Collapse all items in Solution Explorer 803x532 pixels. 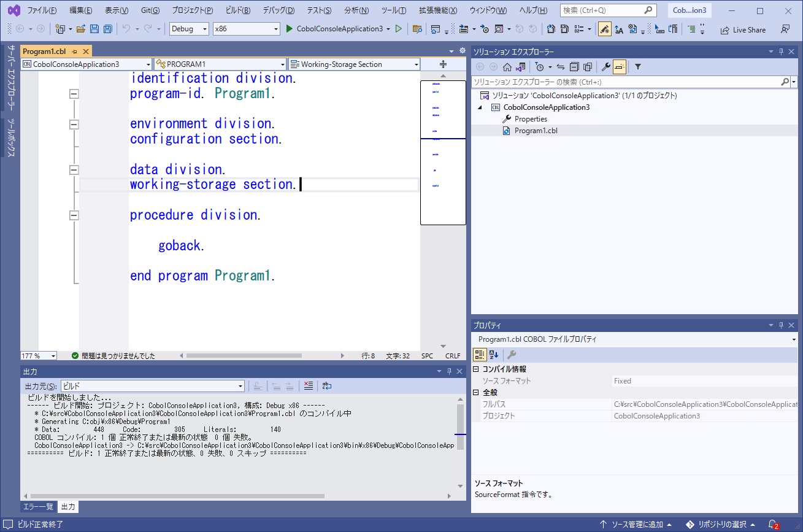574,67
